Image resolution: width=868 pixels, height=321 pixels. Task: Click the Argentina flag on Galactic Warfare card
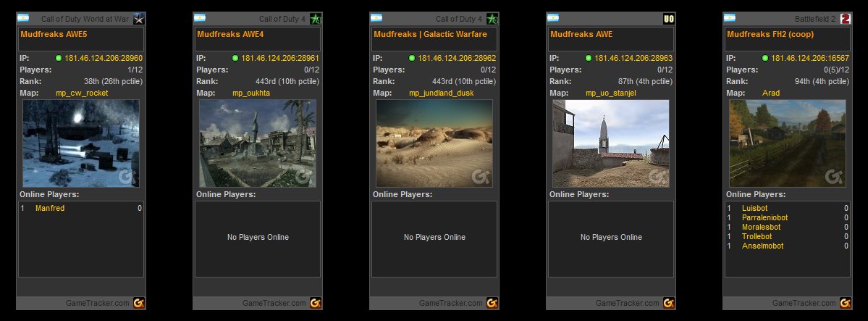point(376,17)
